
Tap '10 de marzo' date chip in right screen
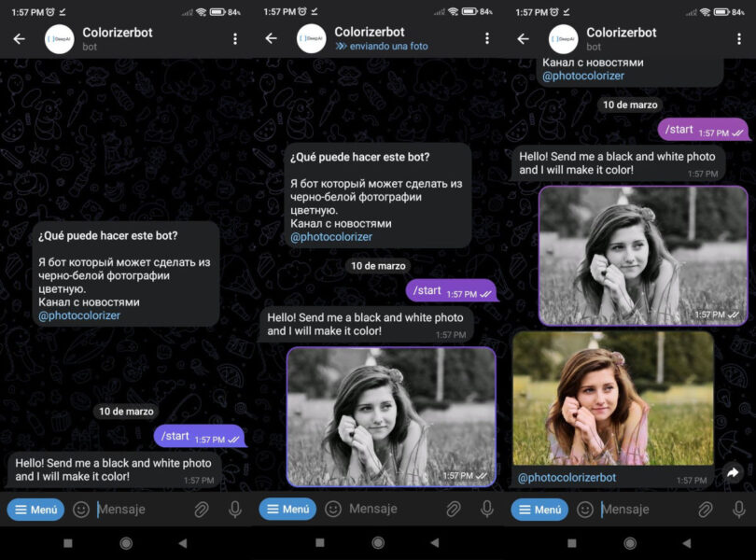tap(630, 105)
